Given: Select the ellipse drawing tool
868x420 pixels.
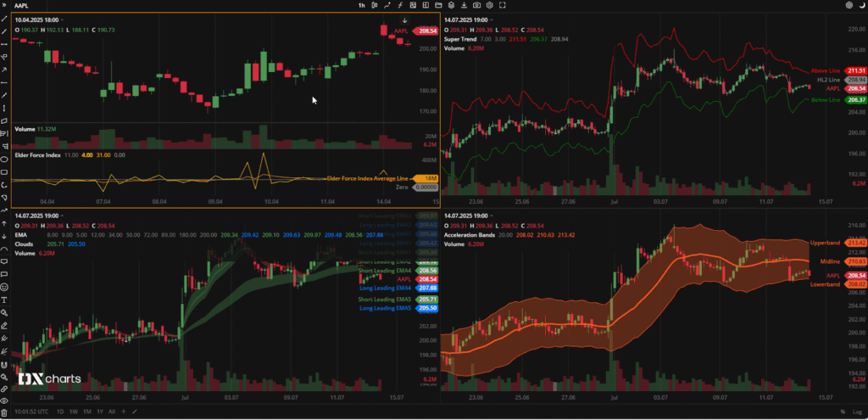Looking at the screenshot, I should pyautogui.click(x=5, y=159).
